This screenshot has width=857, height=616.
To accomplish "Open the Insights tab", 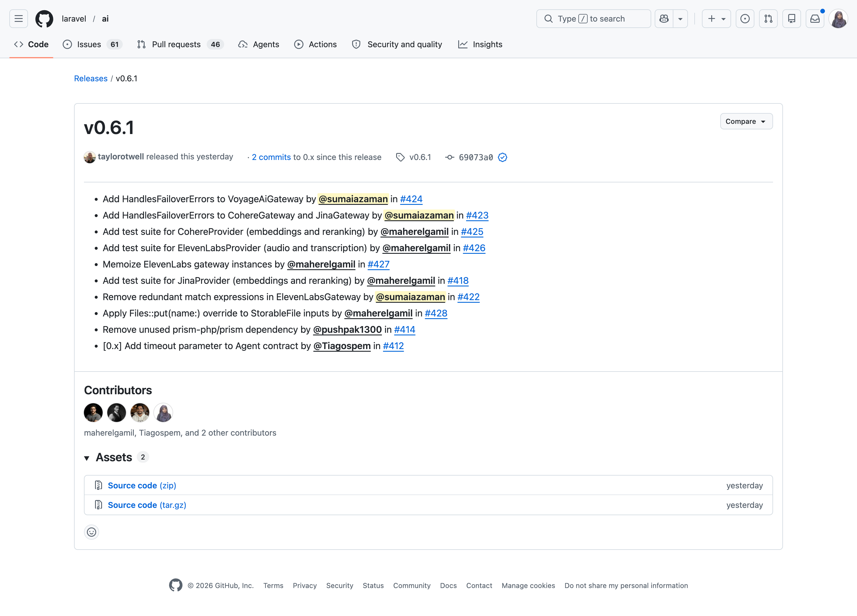I will coord(480,44).
